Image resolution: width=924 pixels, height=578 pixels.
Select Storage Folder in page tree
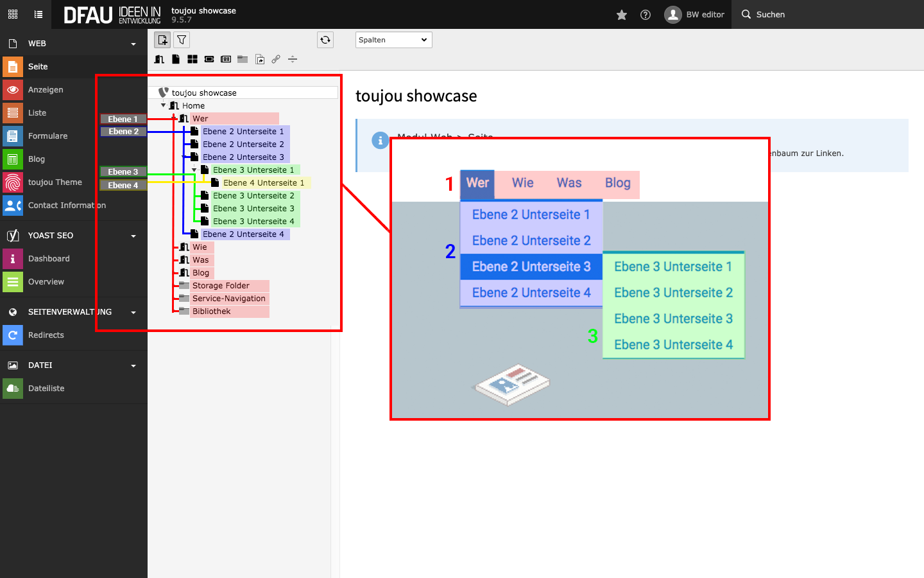click(221, 286)
